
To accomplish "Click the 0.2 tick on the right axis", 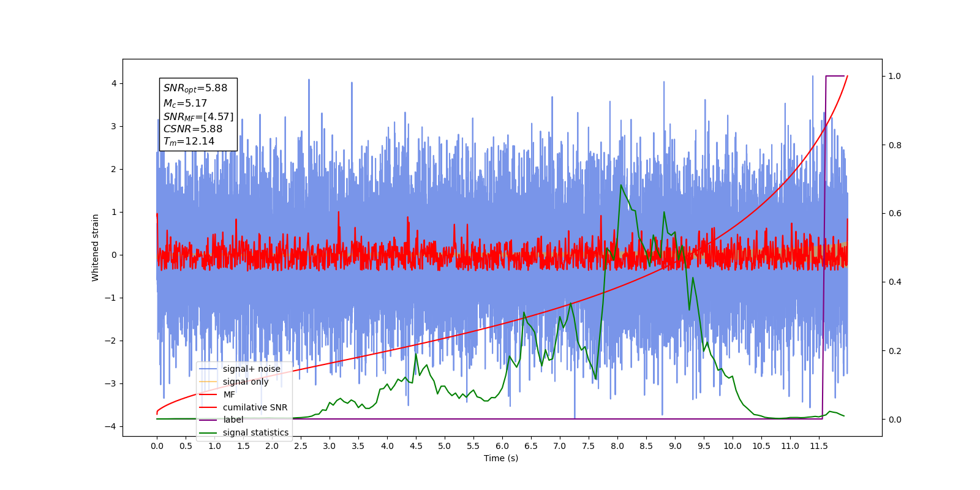I will pyautogui.click(x=895, y=351).
